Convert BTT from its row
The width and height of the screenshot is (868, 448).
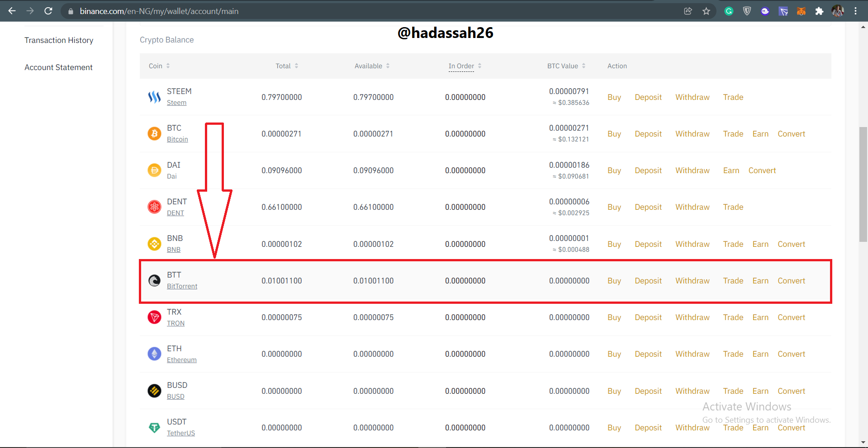coord(791,281)
